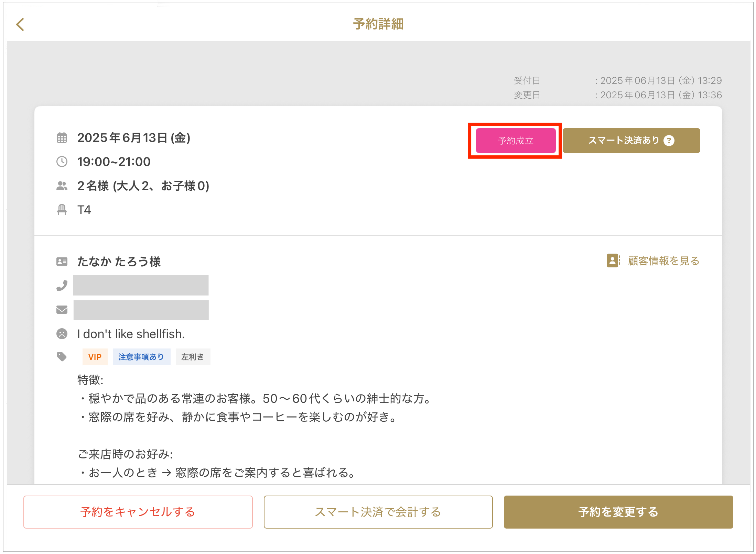Click the pink 予約成立 status badge
Image resolution: width=756 pixels, height=554 pixels.
pyautogui.click(x=516, y=141)
